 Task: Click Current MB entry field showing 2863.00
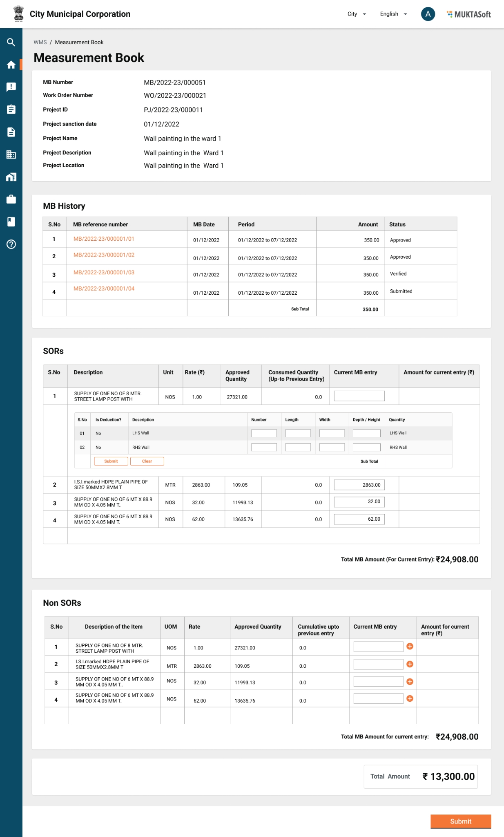point(359,485)
